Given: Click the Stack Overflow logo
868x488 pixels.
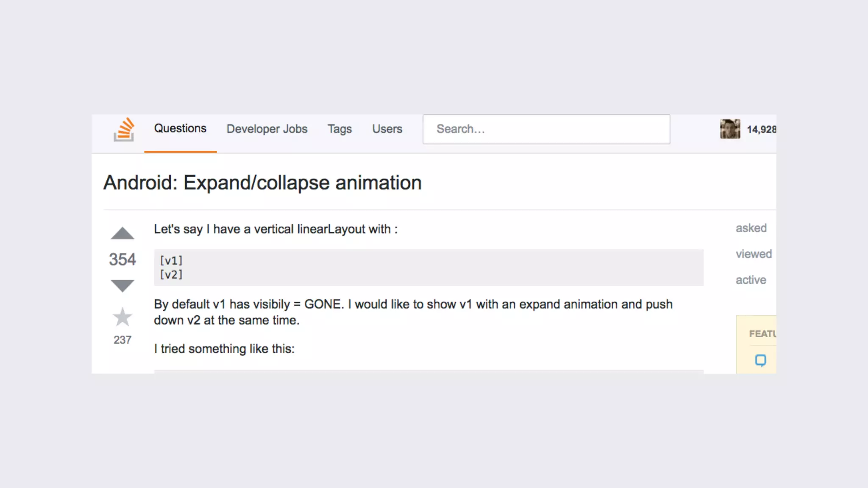Looking at the screenshot, I should (x=124, y=129).
